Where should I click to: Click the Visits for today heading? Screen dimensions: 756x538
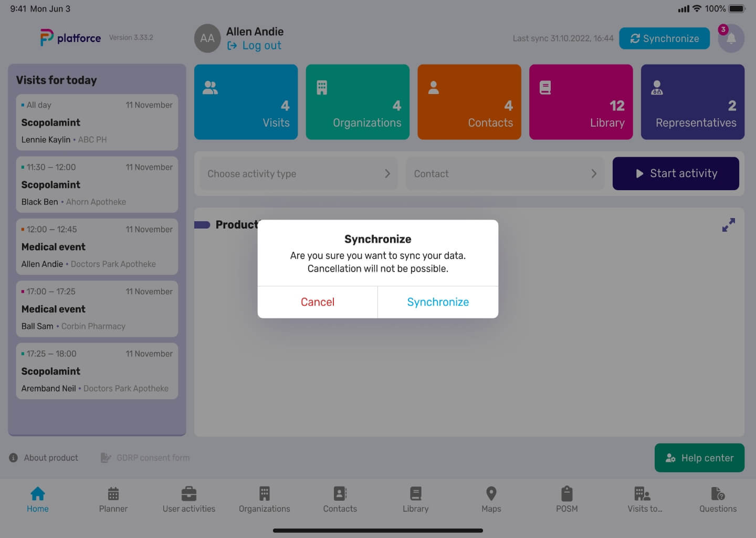pos(57,80)
